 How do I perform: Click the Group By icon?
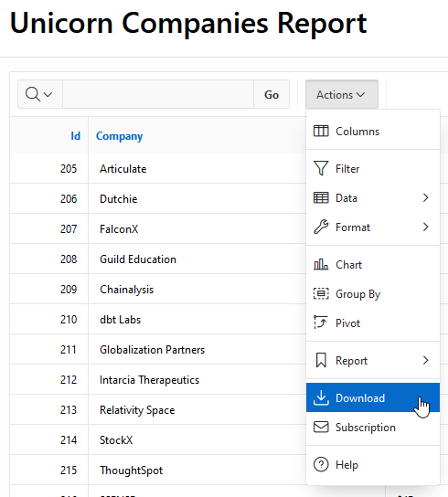321,293
